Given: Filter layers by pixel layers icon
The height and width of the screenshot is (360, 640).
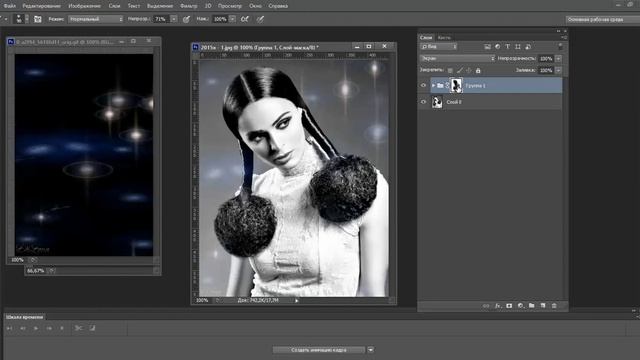Looking at the screenshot, I should tap(487, 47).
